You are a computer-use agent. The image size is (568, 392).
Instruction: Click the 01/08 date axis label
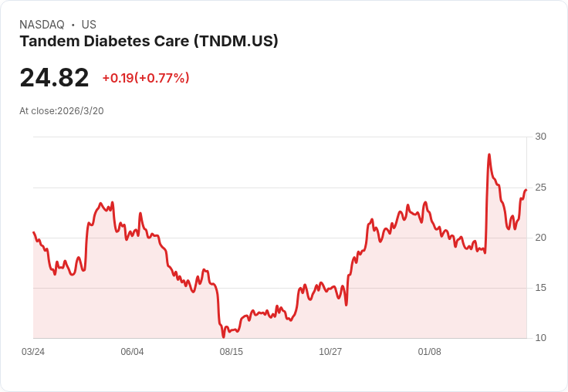click(430, 352)
